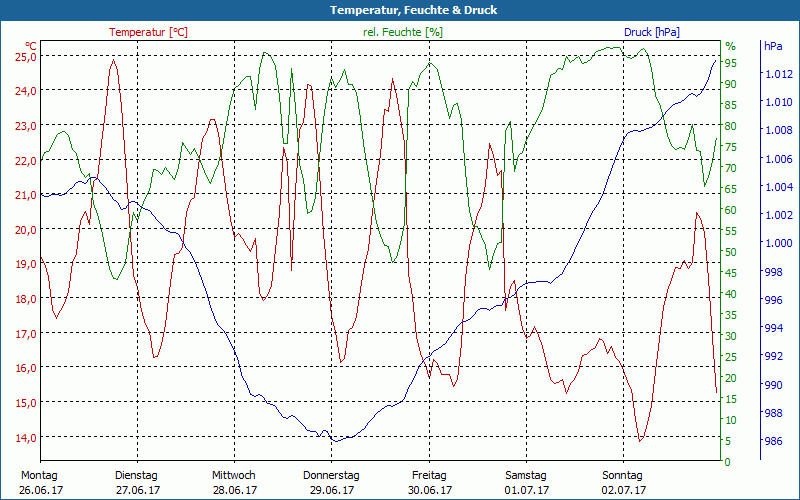Select the Samstag day label
800x500 pixels.
click(526, 475)
